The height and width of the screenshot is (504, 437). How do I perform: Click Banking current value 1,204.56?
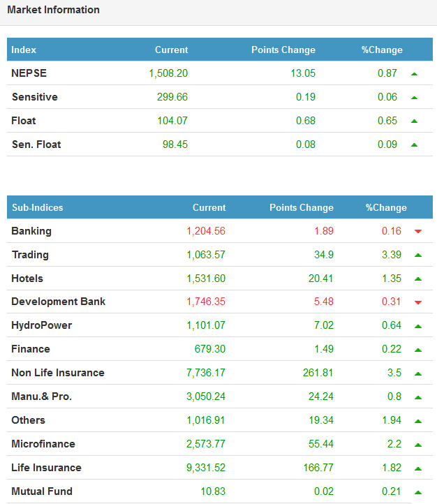click(x=206, y=232)
